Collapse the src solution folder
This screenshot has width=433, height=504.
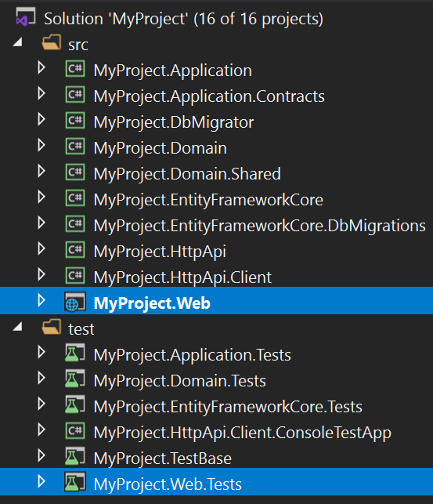coord(18,42)
